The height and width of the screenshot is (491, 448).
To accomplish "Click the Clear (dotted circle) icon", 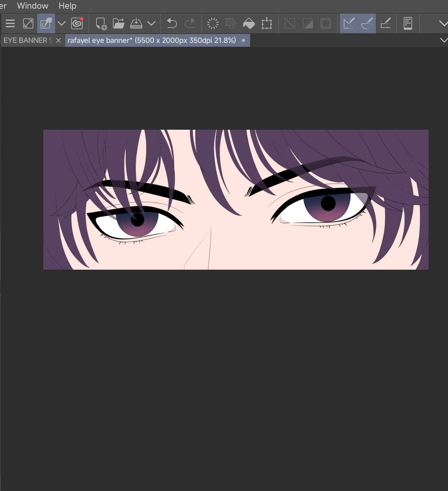I will click(x=213, y=23).
